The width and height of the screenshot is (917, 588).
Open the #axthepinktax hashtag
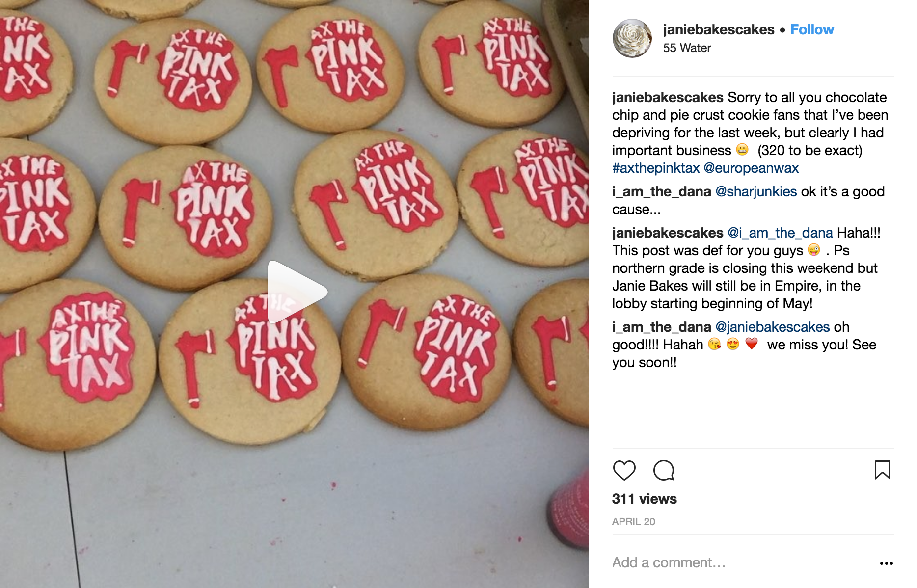[x=655, y=168]
